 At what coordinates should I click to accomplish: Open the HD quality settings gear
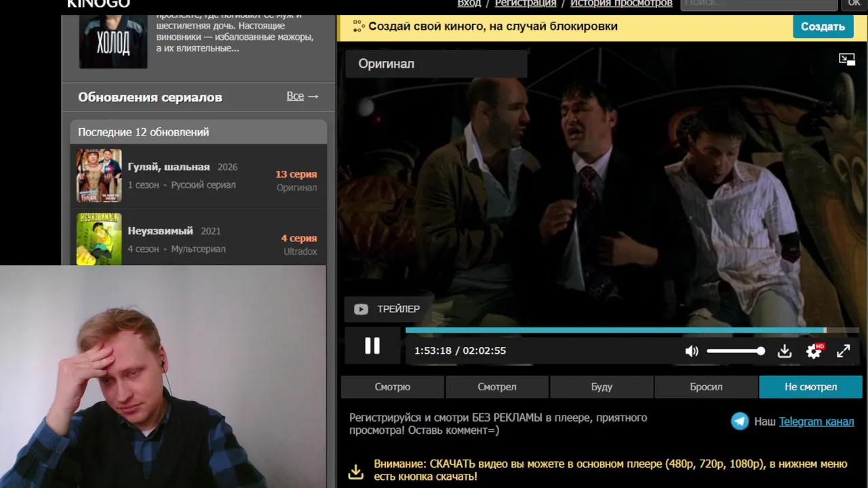(x=814, y=351)
